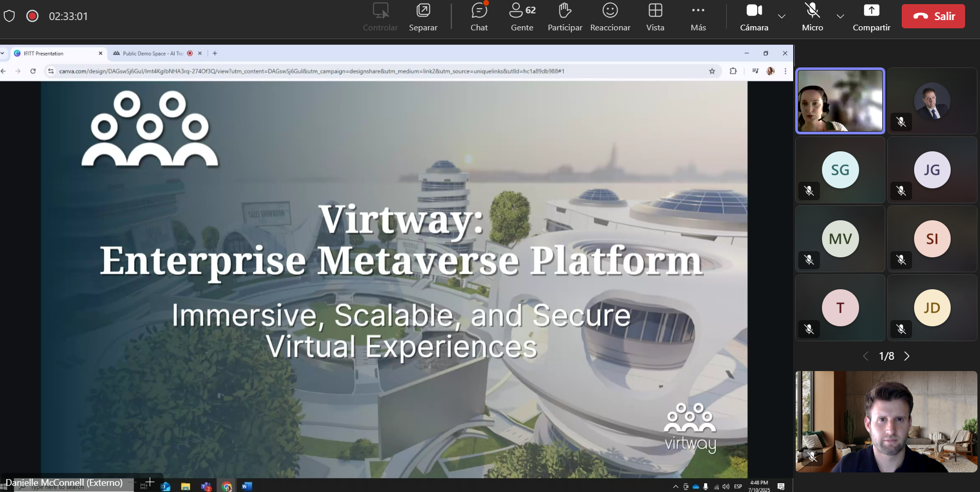Show the Gente participants list
This screenshot has width=980, height=492.
(522, 17)
